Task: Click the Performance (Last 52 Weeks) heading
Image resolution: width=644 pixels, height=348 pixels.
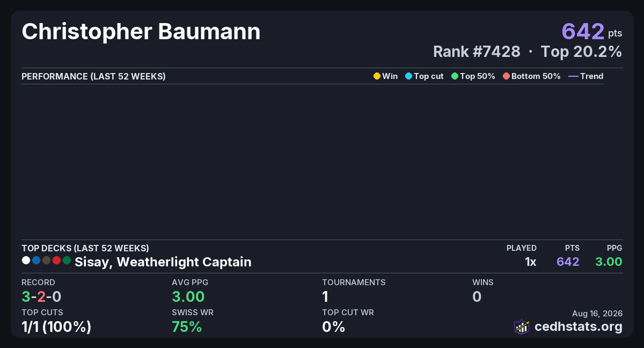Action: coord(93,76)
